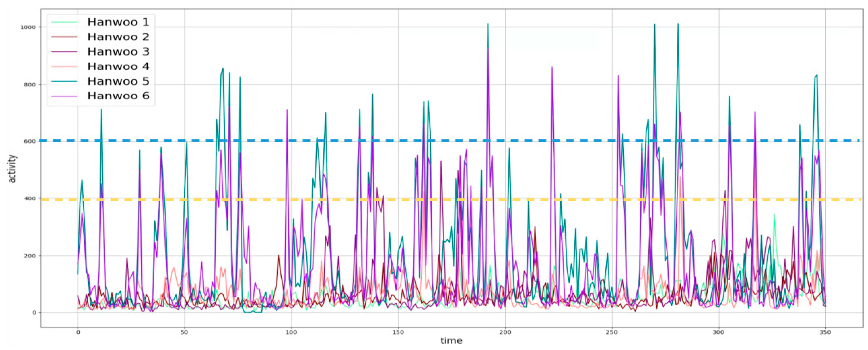
Task: Click the 100 tick label on the x-axis
Action: (292, 332)
